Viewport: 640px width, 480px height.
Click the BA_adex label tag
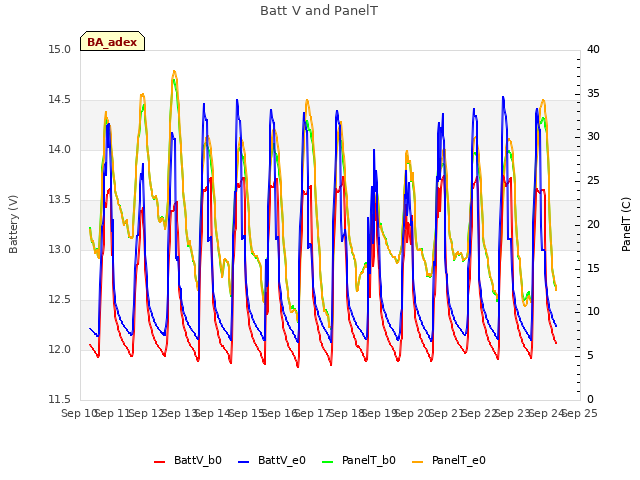112,41
